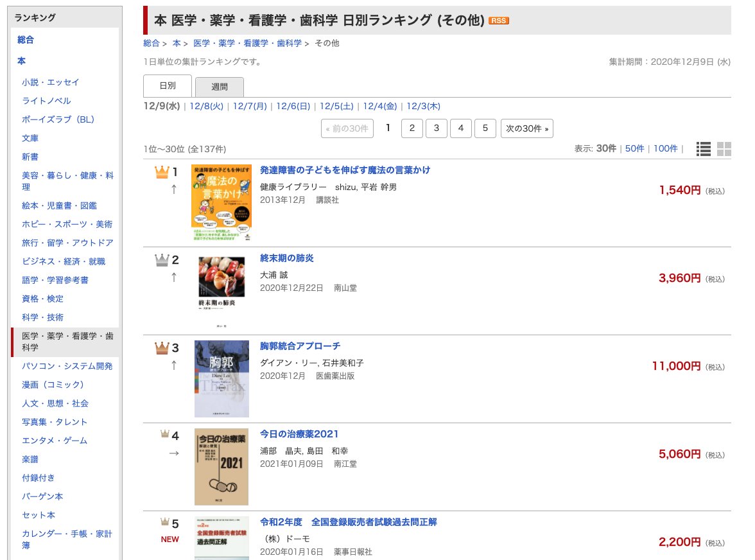Viewport: 755px width, 560px height.
Task: Select sidebar ライトノベル category
Action: (x=46, y=101)
